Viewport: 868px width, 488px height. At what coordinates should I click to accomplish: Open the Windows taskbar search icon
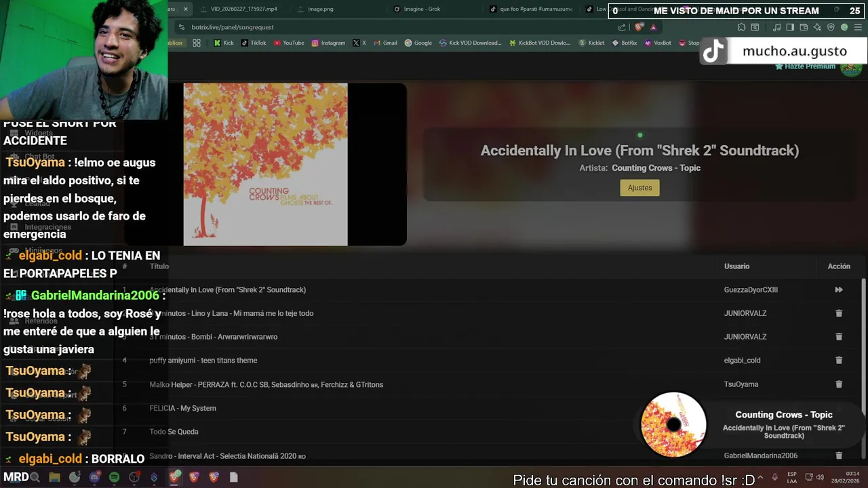pos(35,477)
